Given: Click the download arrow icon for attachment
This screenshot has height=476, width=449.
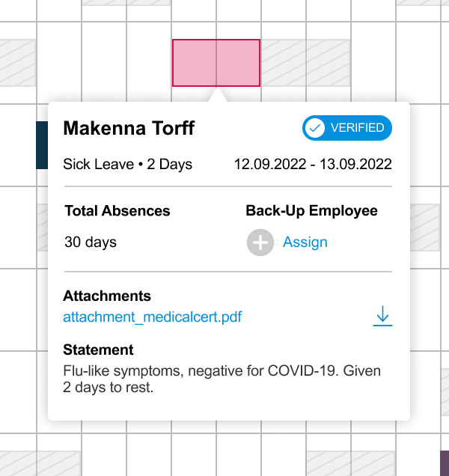Looking at the screenshot, I should [382, 316].
